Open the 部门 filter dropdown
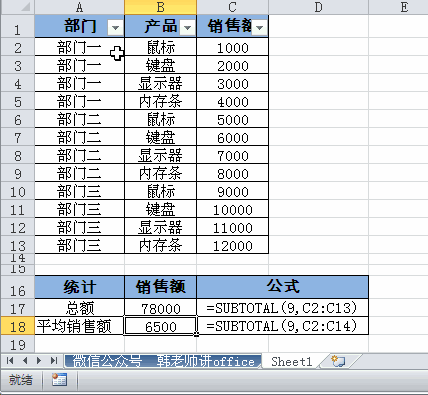Image resolution: width=428 pixels, height=395 pixels. [x=115, y=27]
